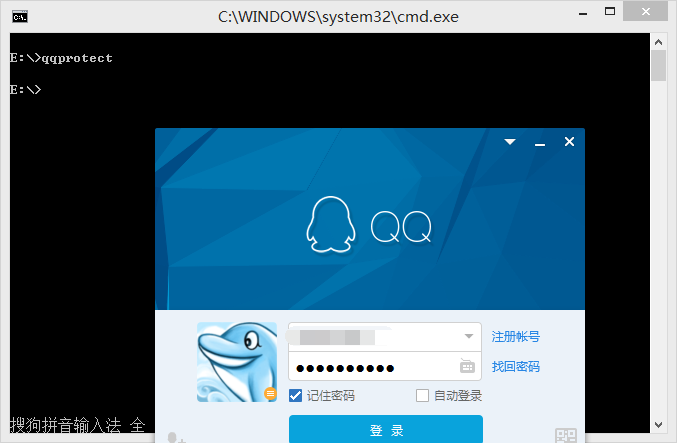Click the cmd vertical scrollbar thumb
This screenshot has height=443, width=677.
click(658, 66)
